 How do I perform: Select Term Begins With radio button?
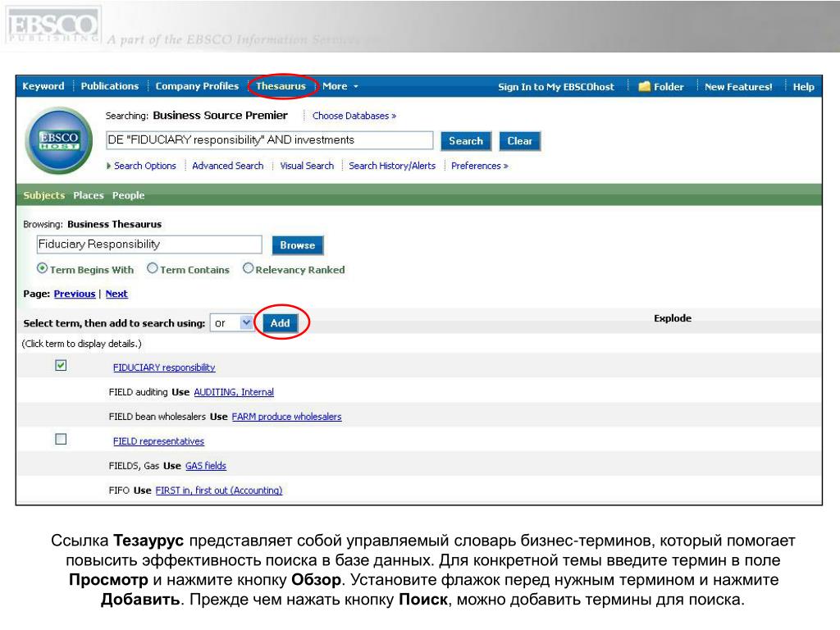pos(42,268)
